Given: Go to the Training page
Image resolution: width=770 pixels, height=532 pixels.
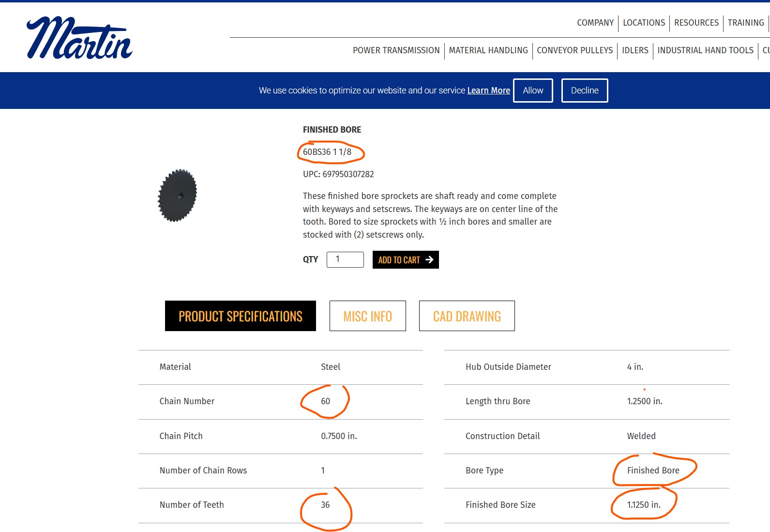Looking at the screenshot, I should (x=745, y=23).
